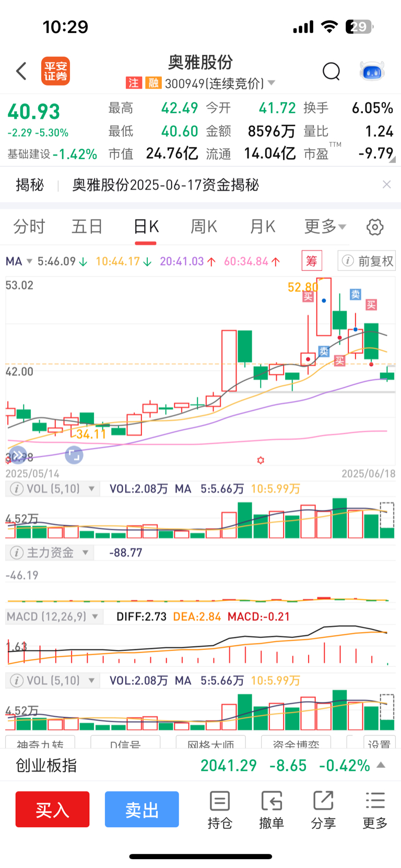Tap the topmost 卖 signal marker
Image resolution: width=401 pixels, height=868 pixels.
[x=356, y=294]
